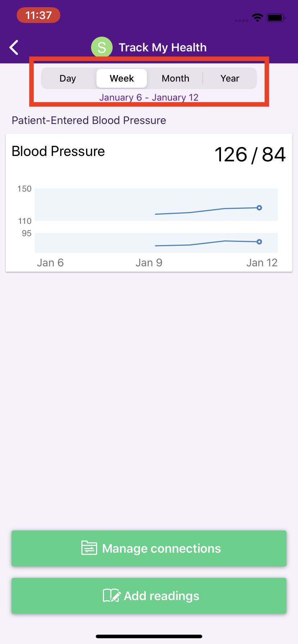Select the Day time range

tap(68, 78)
